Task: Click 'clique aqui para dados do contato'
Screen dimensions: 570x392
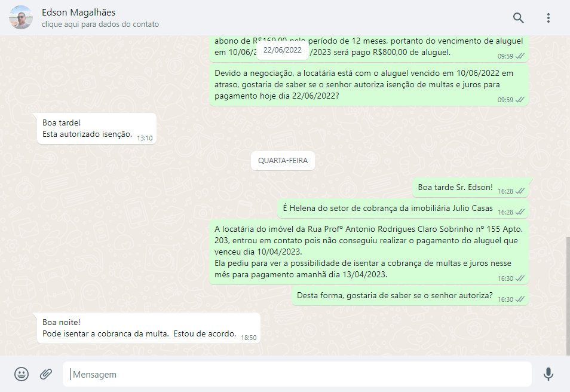Action: 100,24
